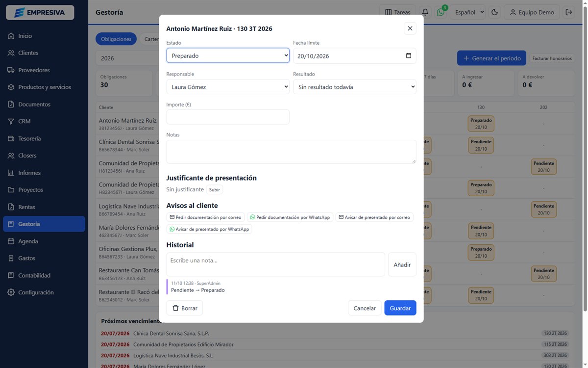This screenshot has width=588, height=368.
Task: Open the WhatsApp notifications icon in header
Action: click(441, 12)
